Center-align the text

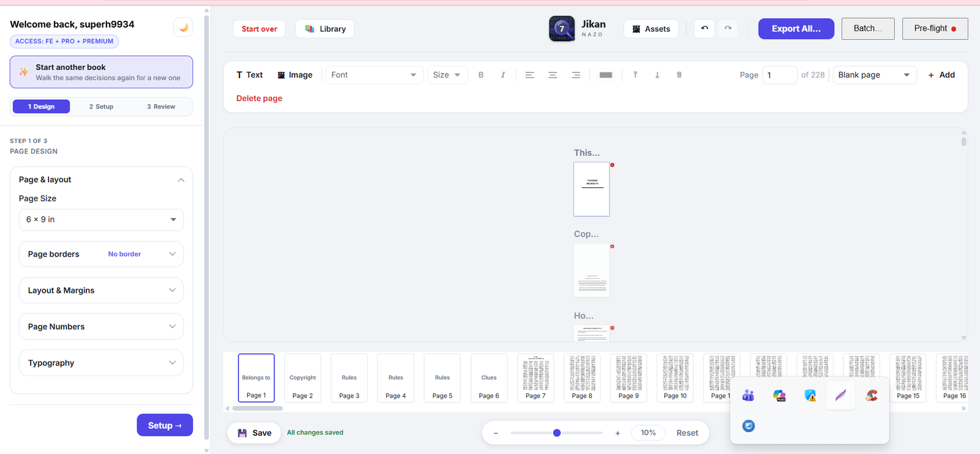pyautogui.click(x=552, y=75)
